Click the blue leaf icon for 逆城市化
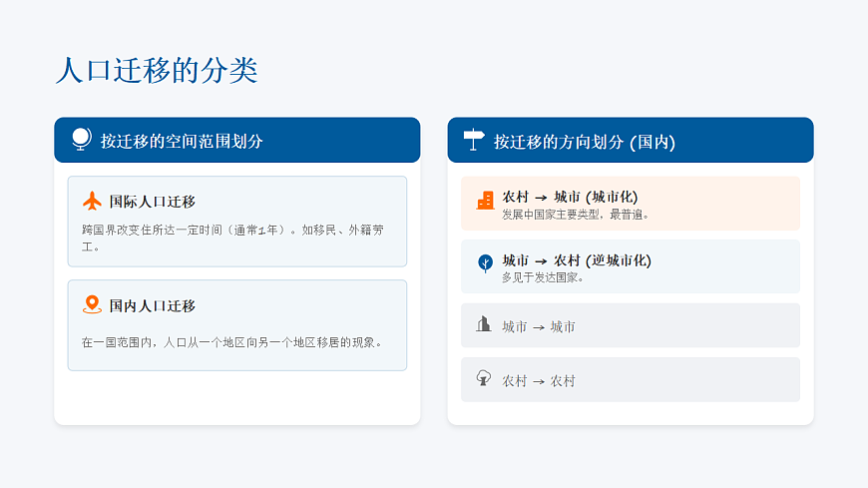Image resolution: width=868 pixels, height=488 pixels. [486, 263]
